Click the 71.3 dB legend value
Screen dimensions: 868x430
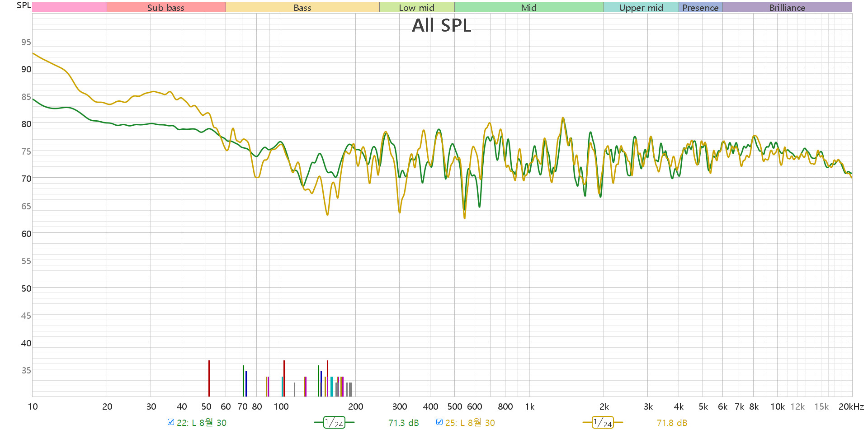point(404,423)
